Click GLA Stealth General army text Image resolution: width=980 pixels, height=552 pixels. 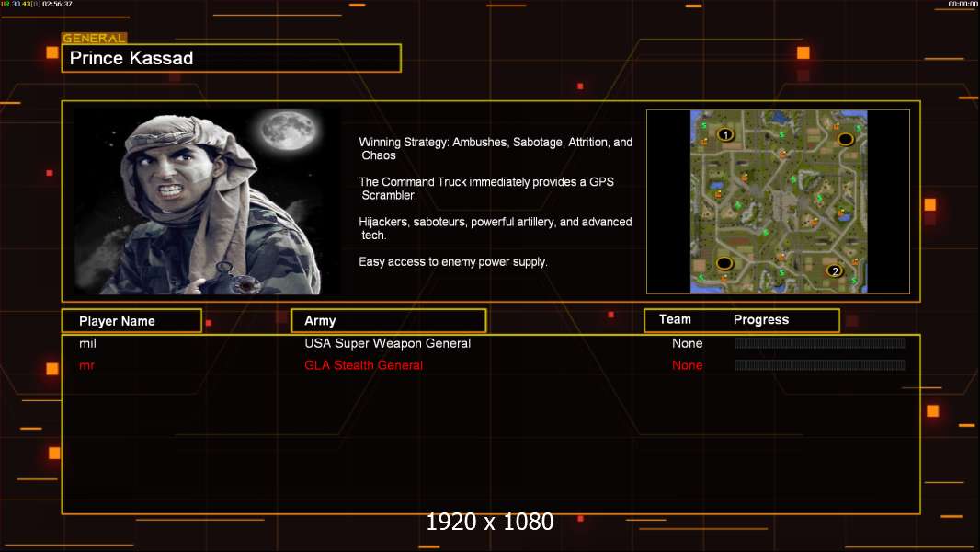tap(364, 365)
